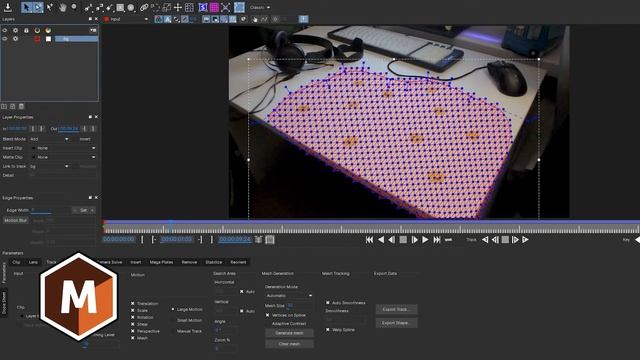Click the blue timeline range bar

(x=371, y=222)
